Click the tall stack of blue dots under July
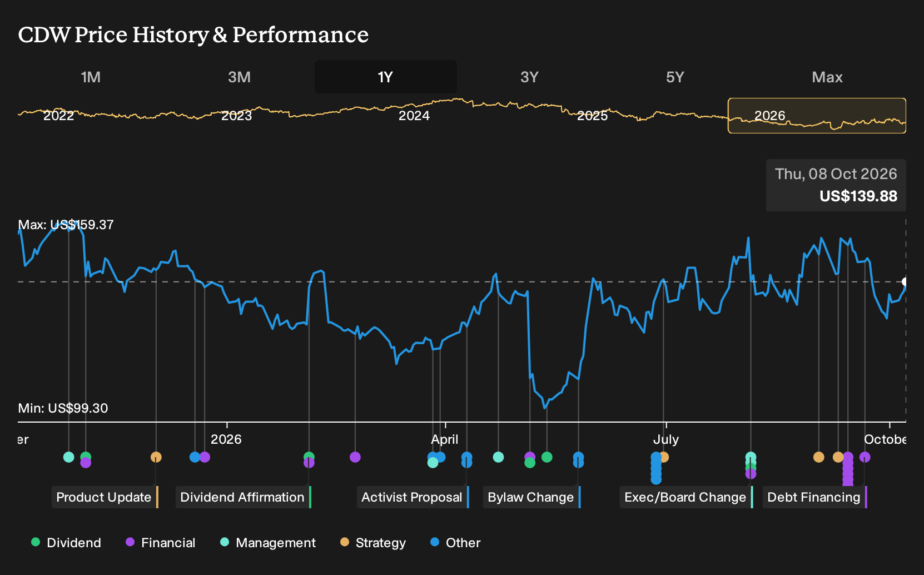 pyautogui.click(x=656, y=468)
